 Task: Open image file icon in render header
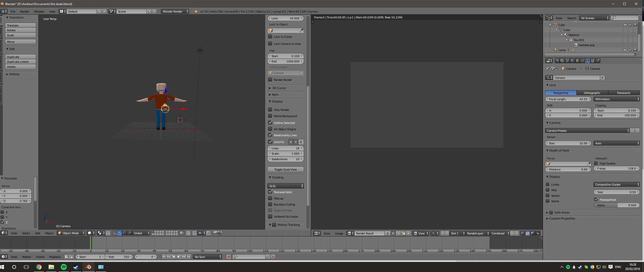coord(404,233)
